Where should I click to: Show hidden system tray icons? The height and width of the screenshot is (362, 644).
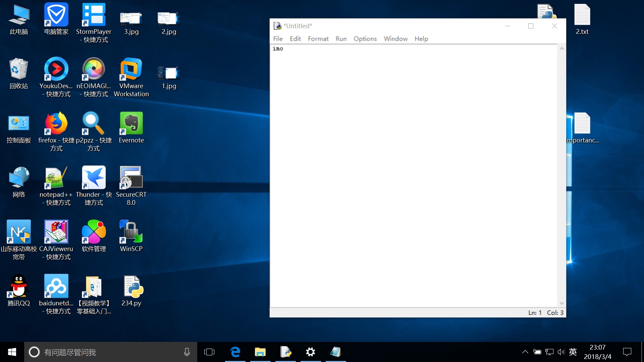[x=525, y=352]
